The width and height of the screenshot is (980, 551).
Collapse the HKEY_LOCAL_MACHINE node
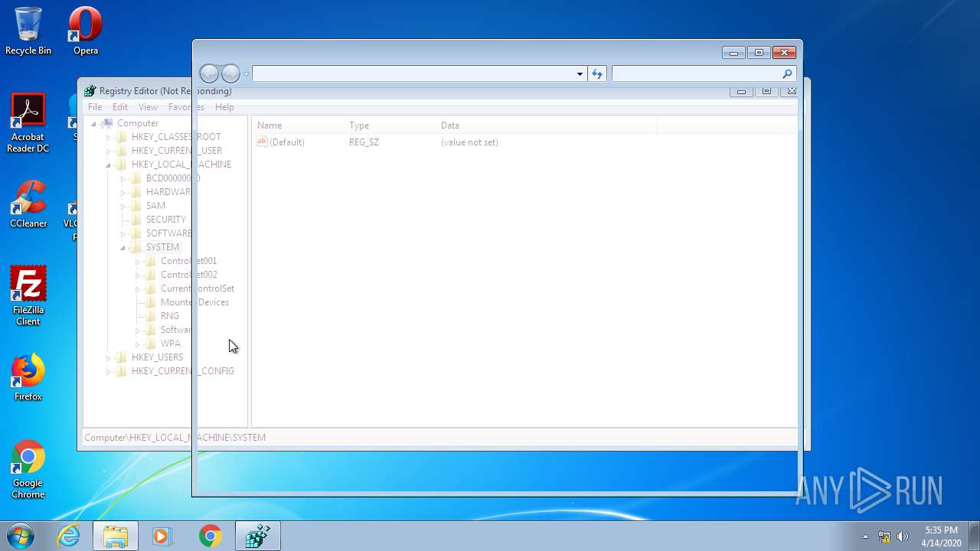[x=109, y=165]
